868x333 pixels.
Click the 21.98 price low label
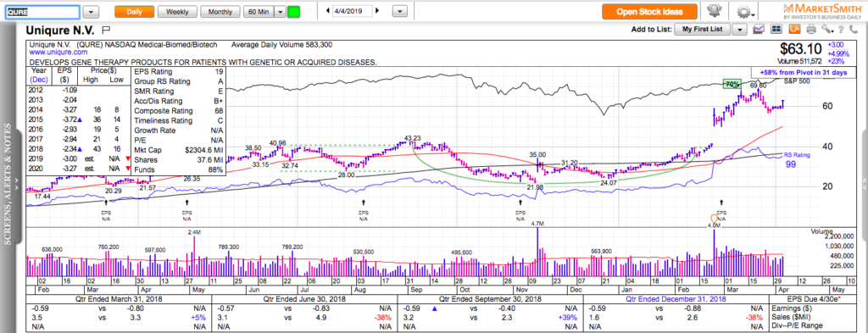[x=536, y=188]
